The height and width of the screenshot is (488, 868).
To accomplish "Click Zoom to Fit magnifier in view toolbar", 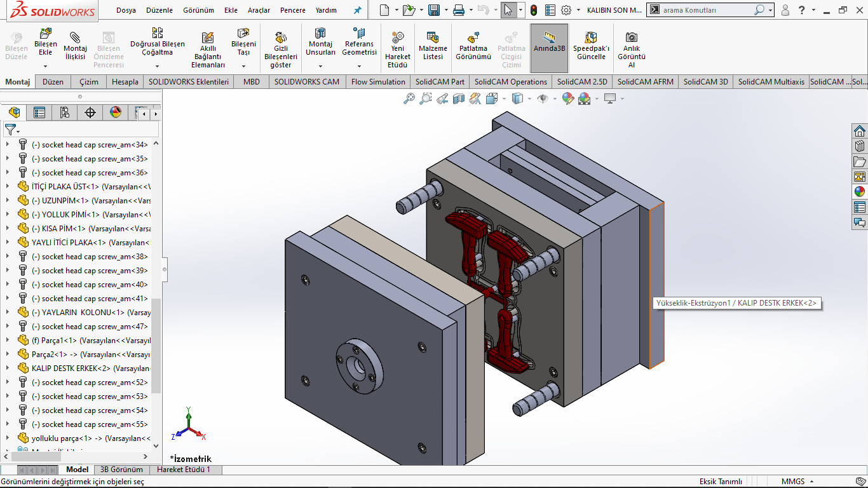I will (x=409, y=98).
